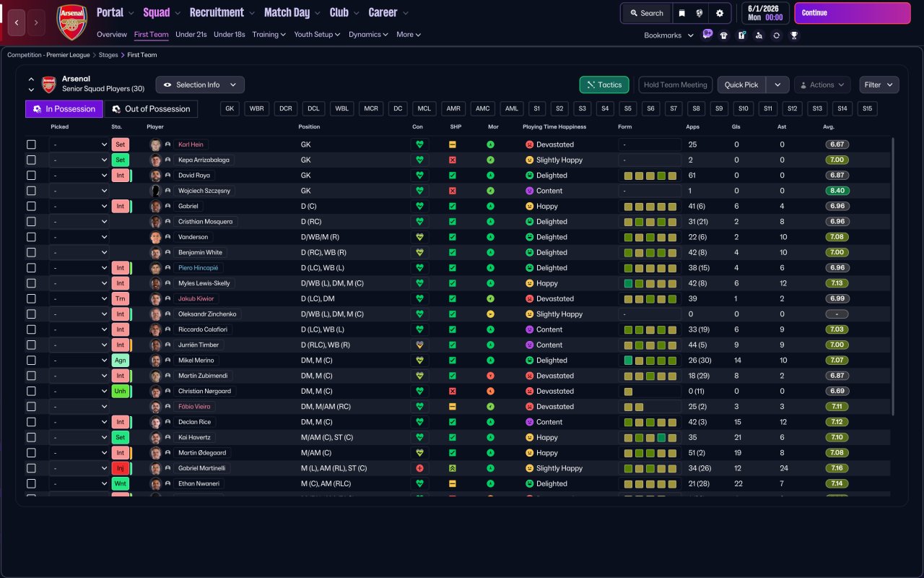Click the trophy shortcut icon
924x578 pixels.
tap(794, 35)
